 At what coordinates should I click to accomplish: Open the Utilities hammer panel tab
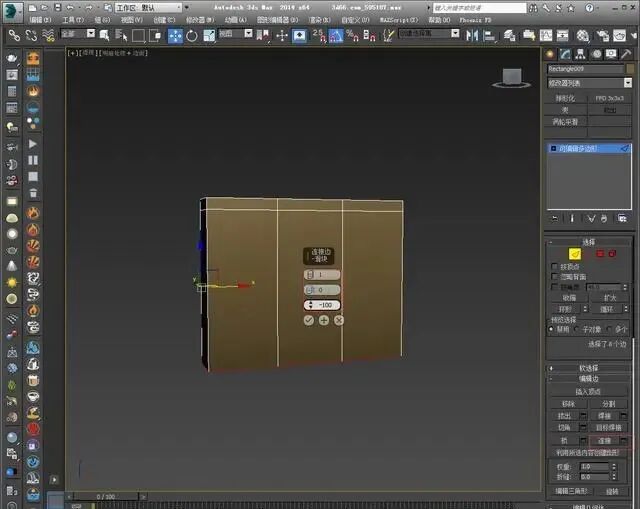626,54
